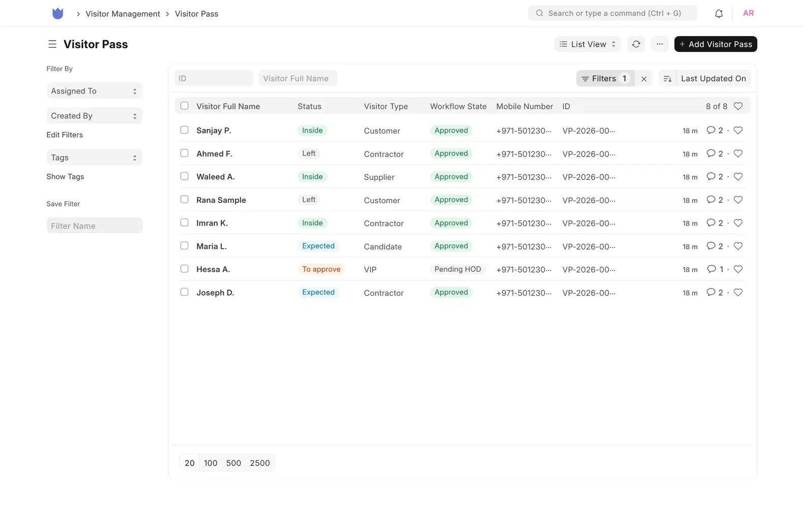
Task: Like Ahmed F. row heart icon
Action: coord(738,153)
